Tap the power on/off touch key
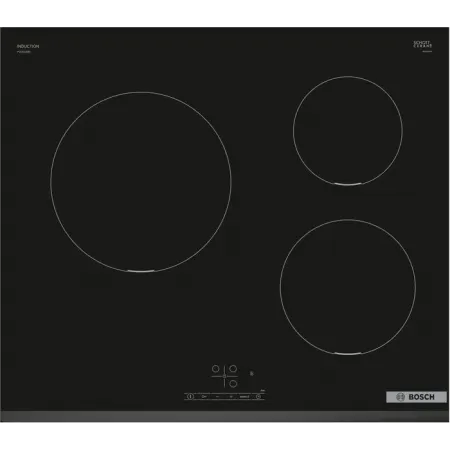450x450 pixels. point(190,396)
